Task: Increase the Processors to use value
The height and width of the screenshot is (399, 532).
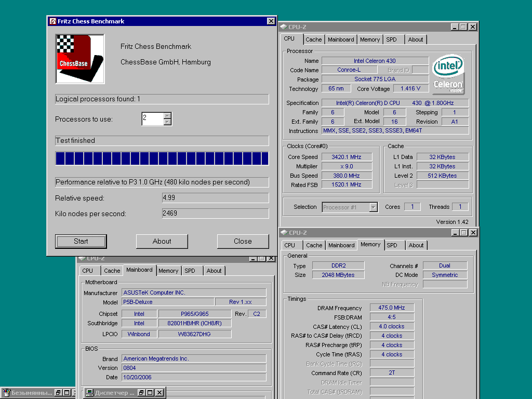Action: coord(167,116)
